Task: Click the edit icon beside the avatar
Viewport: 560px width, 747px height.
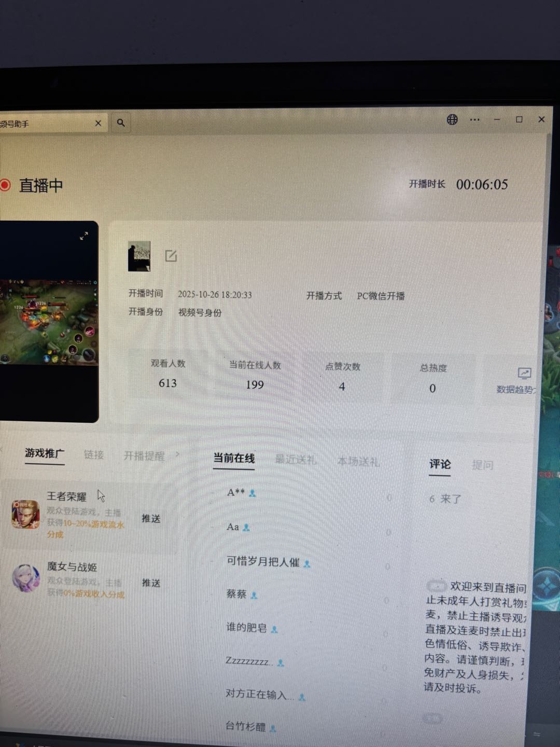Action: pyautogui.click(x=171, y=256)
